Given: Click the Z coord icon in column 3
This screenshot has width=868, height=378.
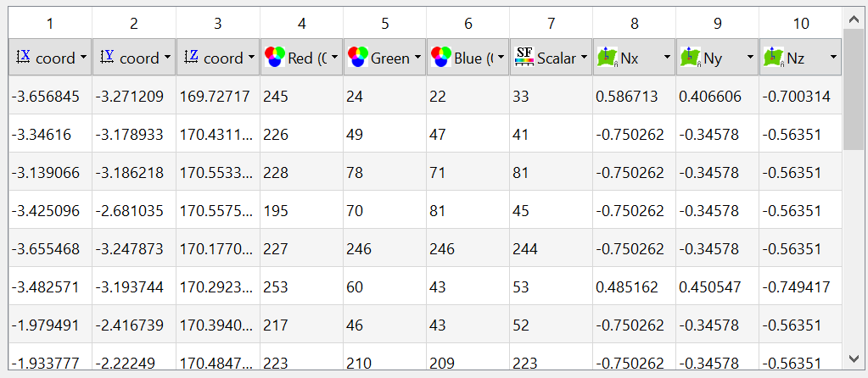Looking at the screenshot, I should (x=191, y=58).
